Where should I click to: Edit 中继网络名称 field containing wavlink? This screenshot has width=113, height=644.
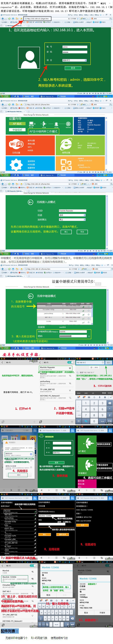point(73,331)
